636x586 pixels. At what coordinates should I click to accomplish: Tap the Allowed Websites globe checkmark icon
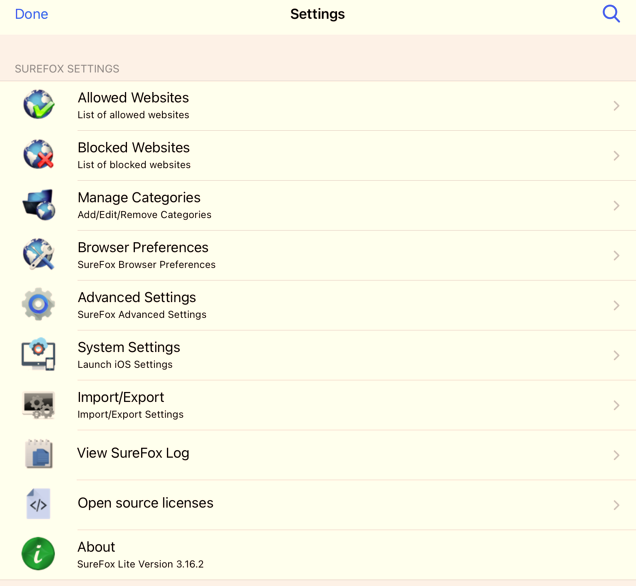coord(38,105)
